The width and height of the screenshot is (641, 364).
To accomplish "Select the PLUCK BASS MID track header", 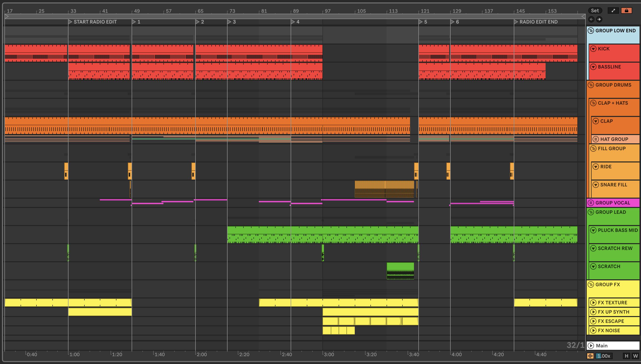I will click(618, 230).
